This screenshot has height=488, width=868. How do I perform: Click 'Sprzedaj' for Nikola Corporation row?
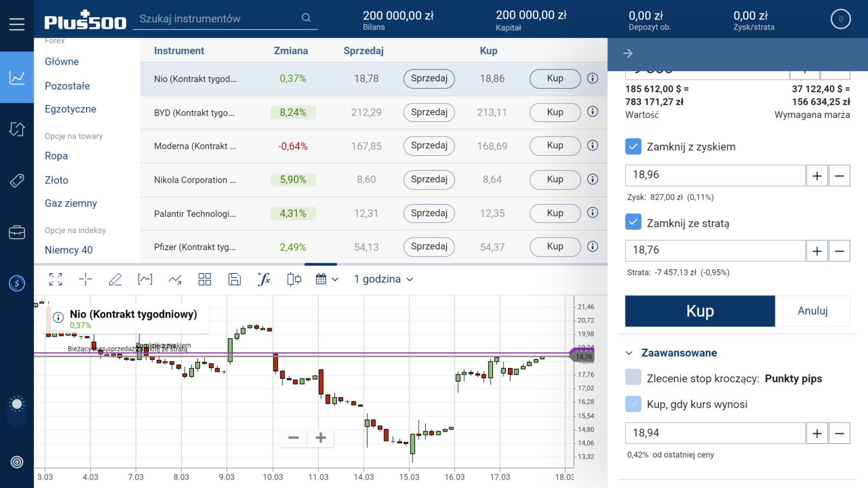pyautogui.click(x=429, y=179)
